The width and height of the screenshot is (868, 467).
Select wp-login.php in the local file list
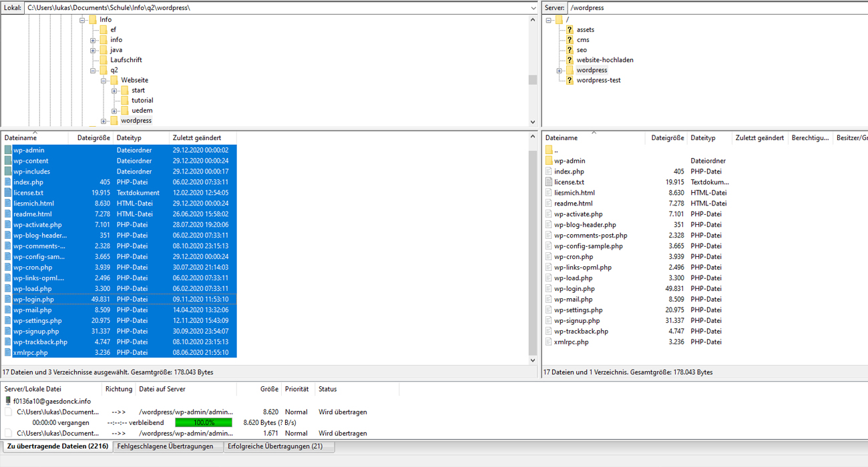(33, 300)
